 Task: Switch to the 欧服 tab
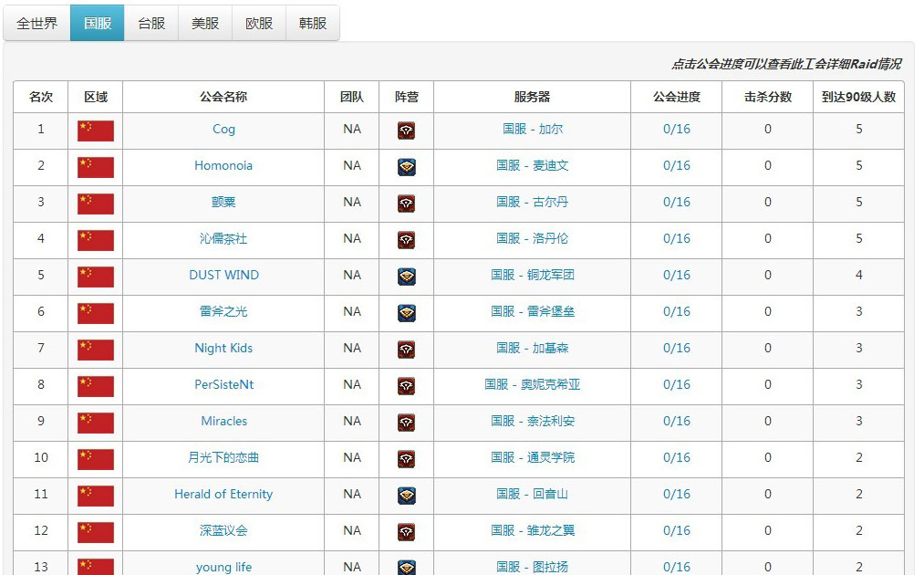(x=259, y=24)
